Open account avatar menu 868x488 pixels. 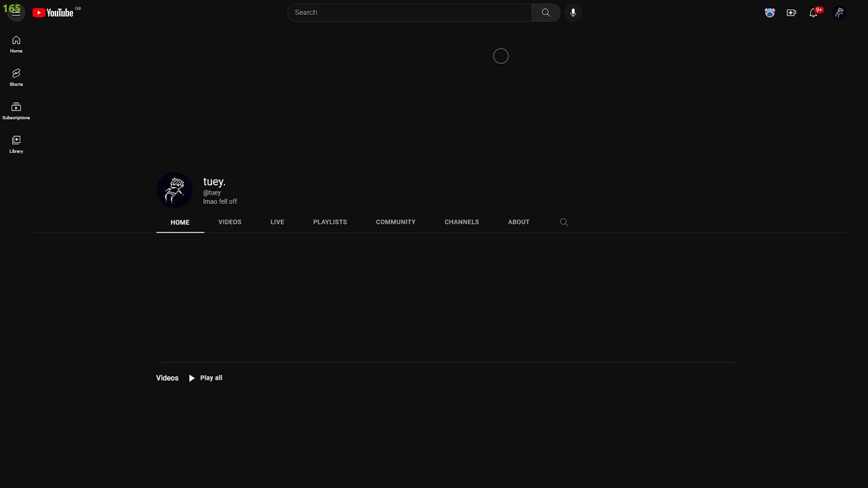point(840,12)
